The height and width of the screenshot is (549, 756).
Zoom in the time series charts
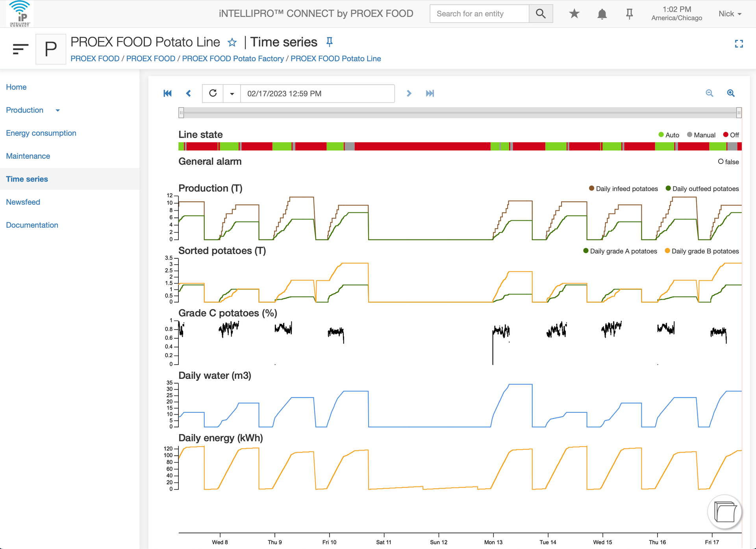click(731, 93)
